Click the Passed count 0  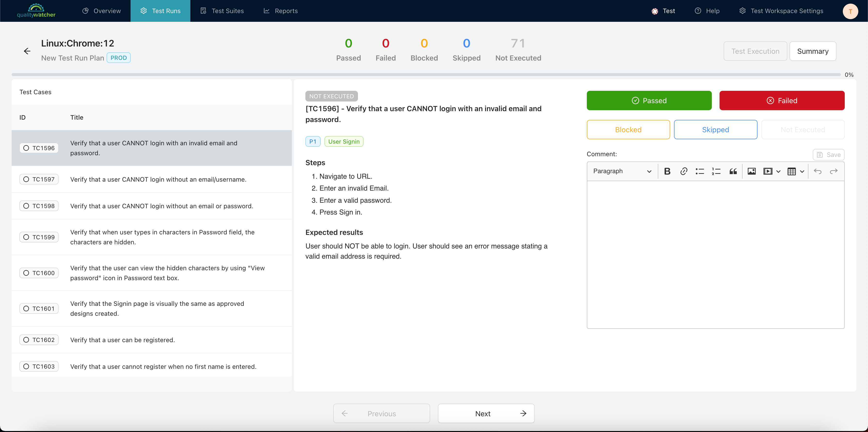pos(349,43)
